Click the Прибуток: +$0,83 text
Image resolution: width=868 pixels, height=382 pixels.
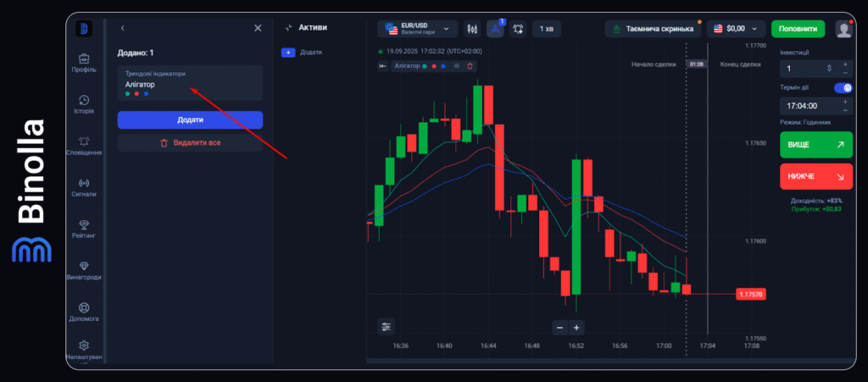point(816,208)
